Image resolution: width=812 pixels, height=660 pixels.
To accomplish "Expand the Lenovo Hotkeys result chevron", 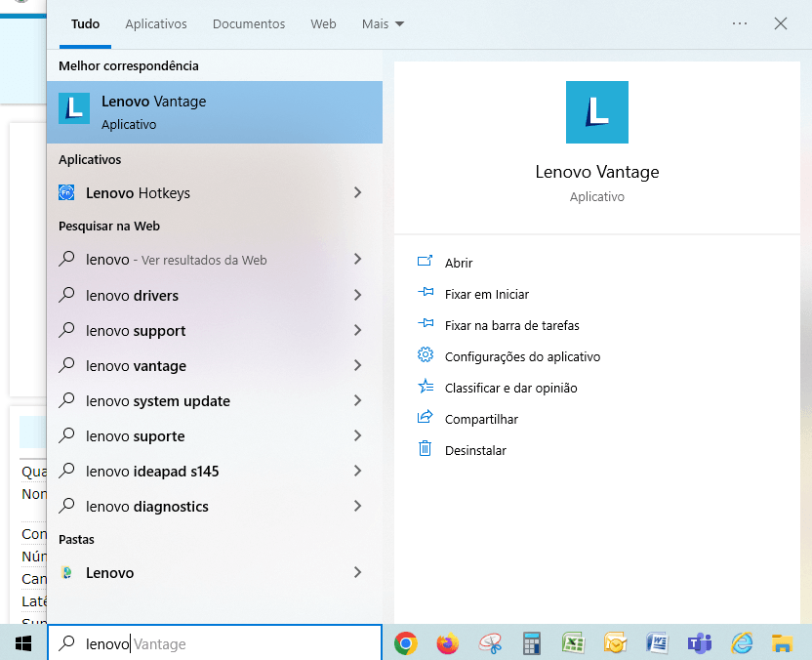I will pos(357,192).
